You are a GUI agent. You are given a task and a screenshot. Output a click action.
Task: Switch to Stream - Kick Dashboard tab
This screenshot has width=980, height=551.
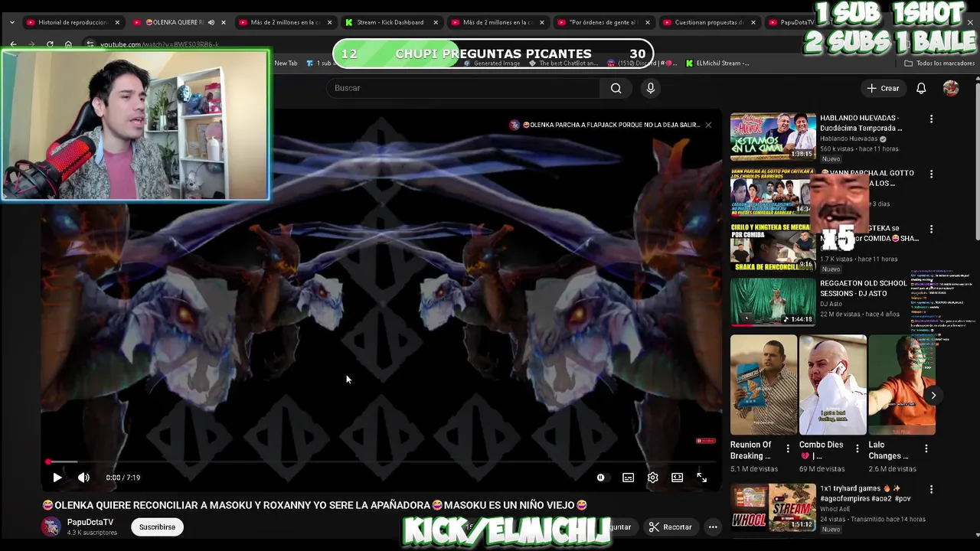pyautogui.click(x=390, y=22)
